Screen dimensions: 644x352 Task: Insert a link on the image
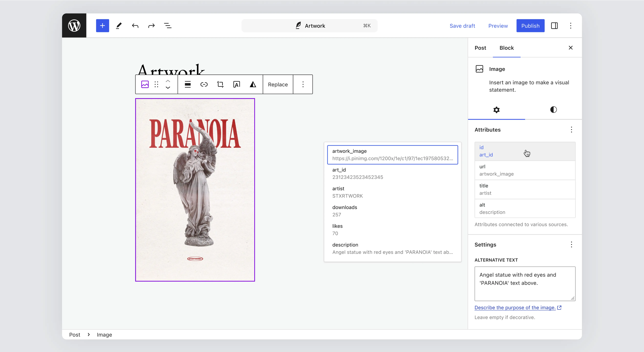click(204, 84)
